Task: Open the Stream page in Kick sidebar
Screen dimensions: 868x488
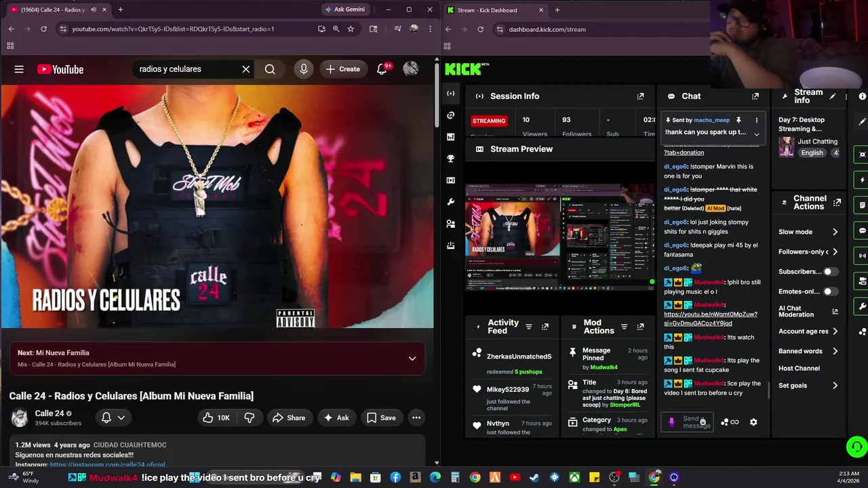Action: (451, 94)
